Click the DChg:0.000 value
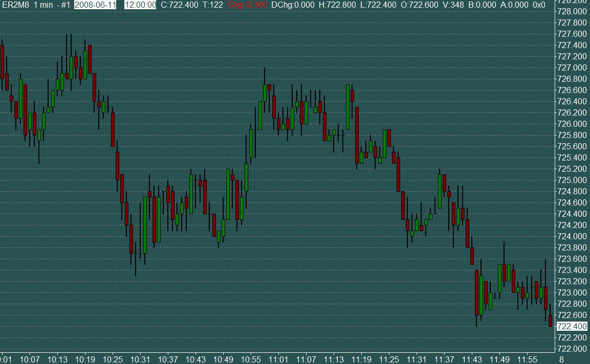Viewport: 590px width, 364px height. click(293, 5)
